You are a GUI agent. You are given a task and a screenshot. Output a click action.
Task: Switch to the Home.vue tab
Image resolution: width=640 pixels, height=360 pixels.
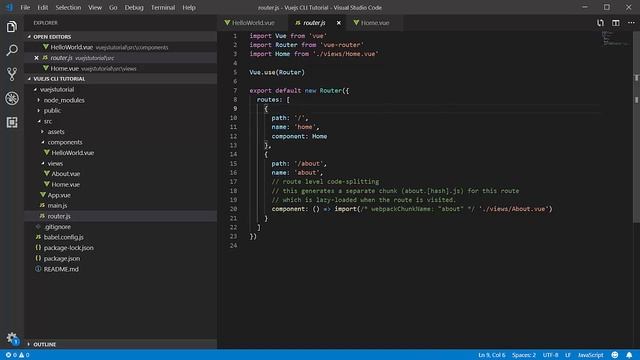(x=375, y=23)
